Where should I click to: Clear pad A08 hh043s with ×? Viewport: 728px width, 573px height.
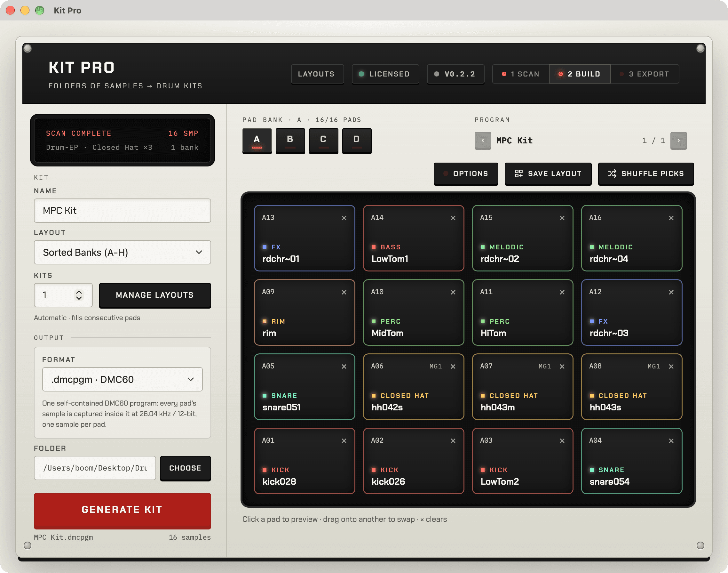tap(671, 366)
